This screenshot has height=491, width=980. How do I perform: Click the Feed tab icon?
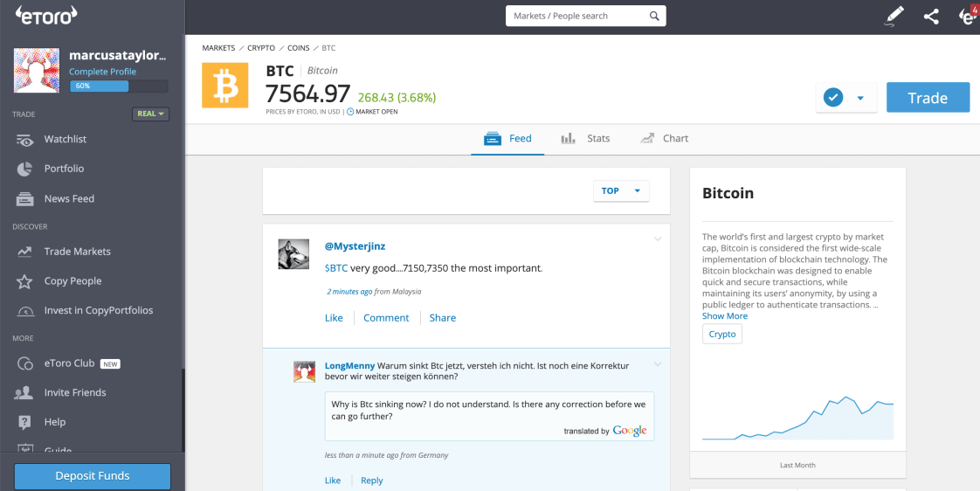pos(493,139)
